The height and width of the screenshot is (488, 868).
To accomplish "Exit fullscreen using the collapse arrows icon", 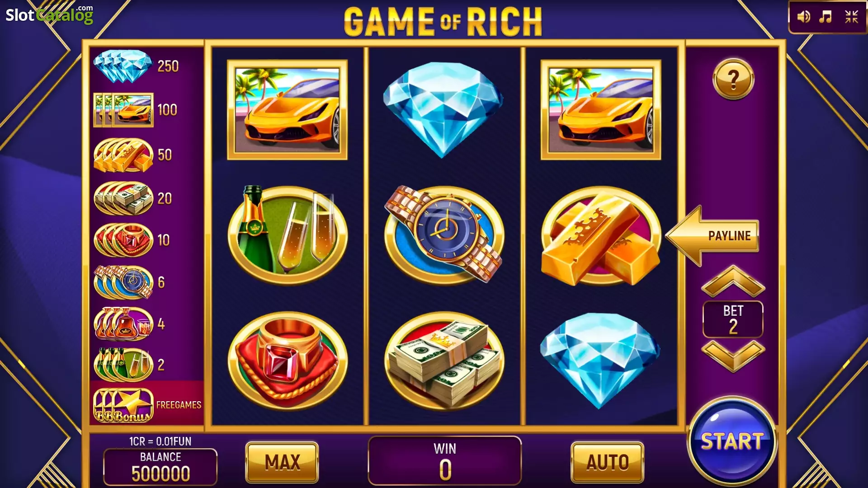I will click(x=851, y=17).
